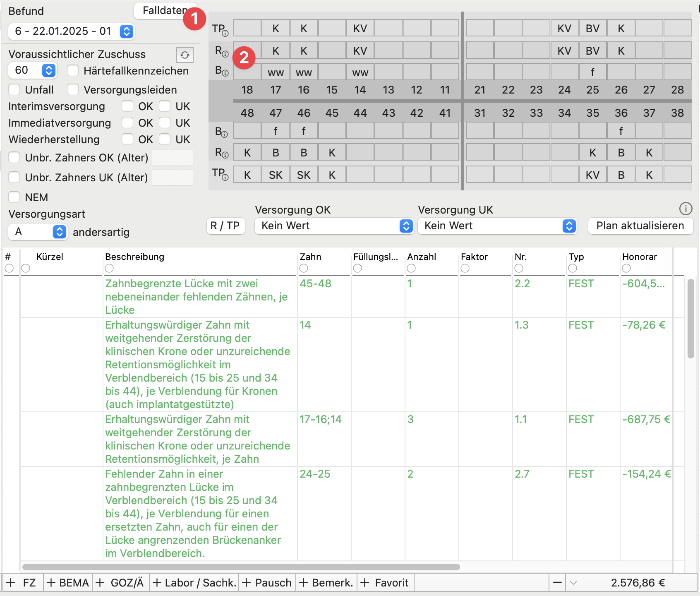
Task: Check Immediatversorgung UK checkbox
Action: pyautogui.click(x=165, y=123)
